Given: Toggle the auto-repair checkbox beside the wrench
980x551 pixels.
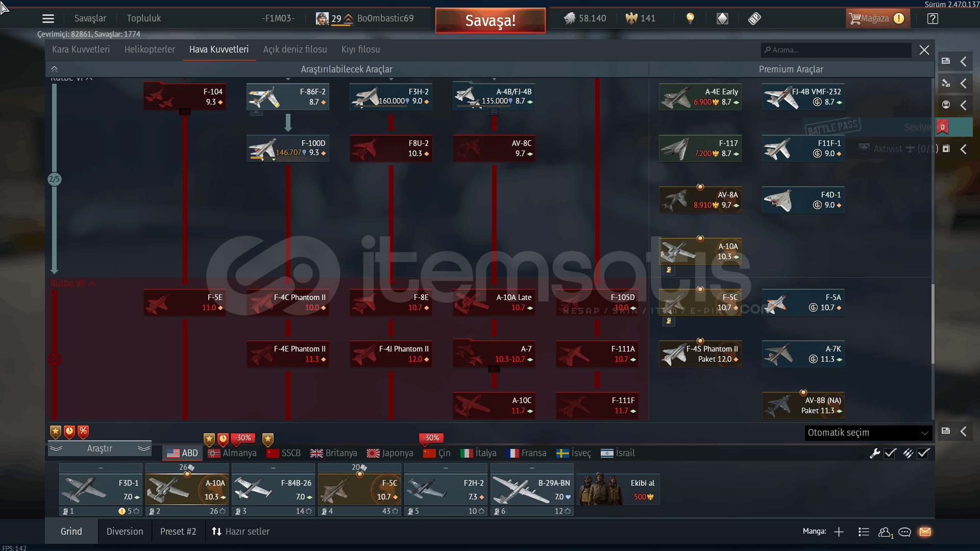Looking at the screenshot, I should coord(890,453).
